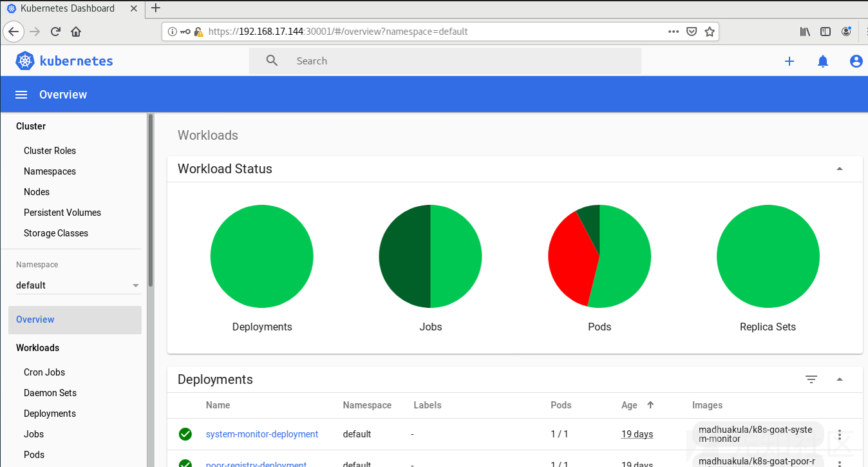The width and height of the screenshot is (868, 467).
Task: Open the user account icon
Action: [856, 61]
